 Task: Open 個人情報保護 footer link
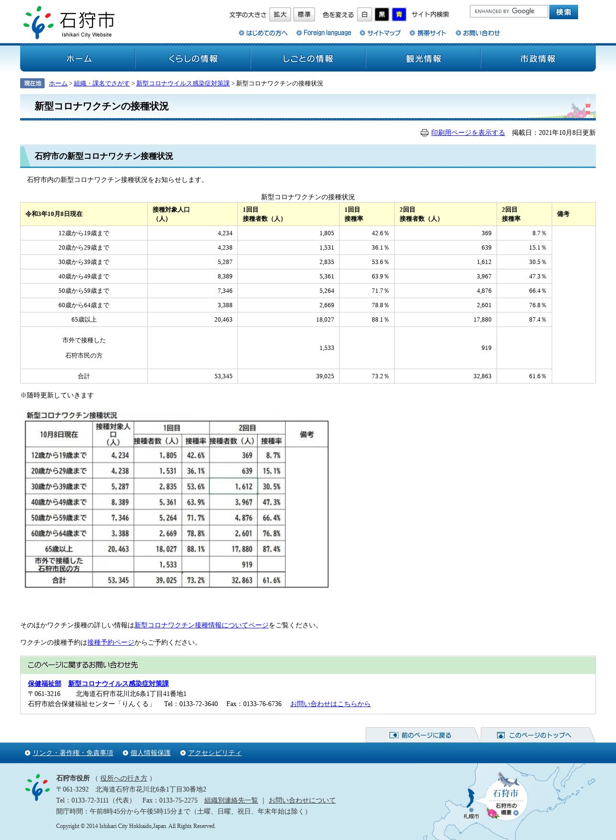[x=151, y=753]
